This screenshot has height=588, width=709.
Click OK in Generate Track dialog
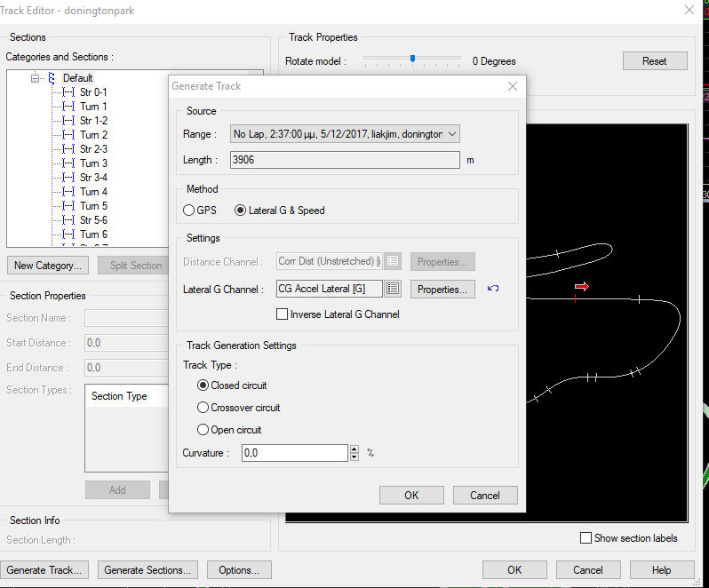[411, 496]
